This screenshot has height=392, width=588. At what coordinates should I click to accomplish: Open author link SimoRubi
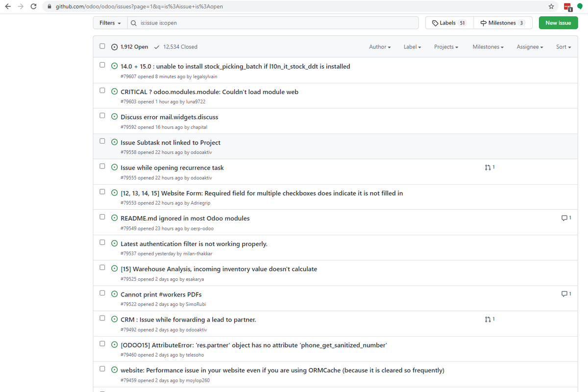pos(196,304)
